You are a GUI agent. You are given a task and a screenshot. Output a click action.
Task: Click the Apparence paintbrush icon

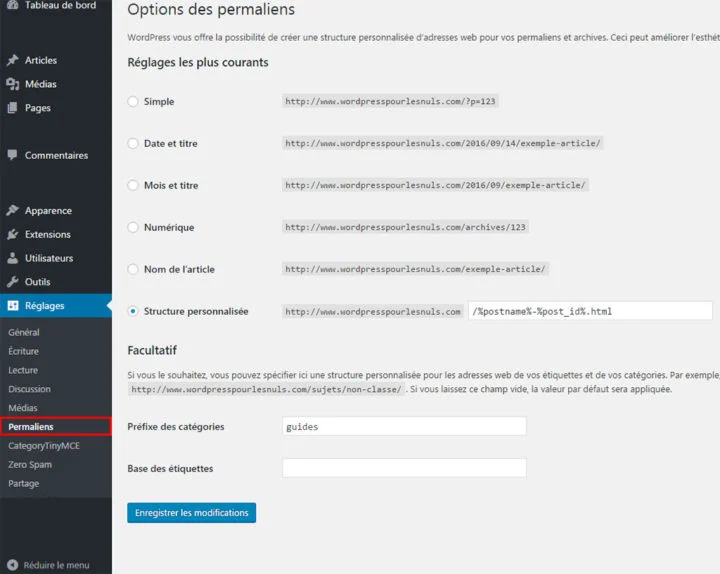[x=12, y=210]
